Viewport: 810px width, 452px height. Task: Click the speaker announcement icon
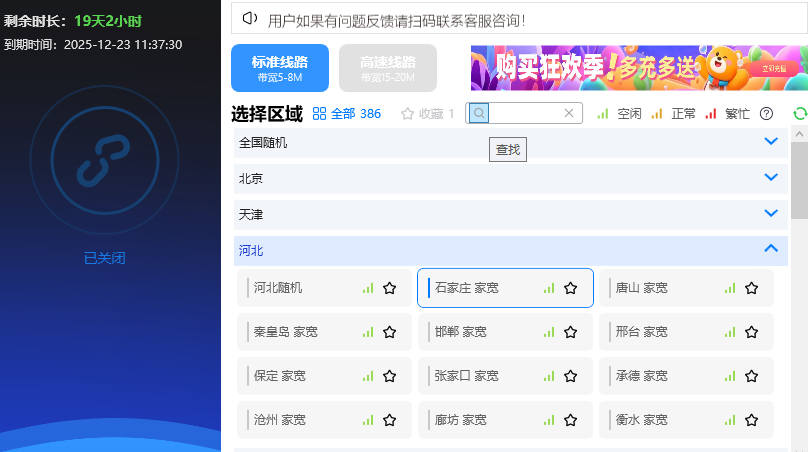250,19
